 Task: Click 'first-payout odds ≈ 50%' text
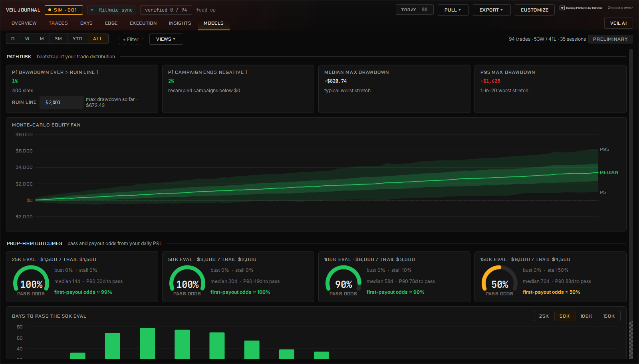(552, 292)
